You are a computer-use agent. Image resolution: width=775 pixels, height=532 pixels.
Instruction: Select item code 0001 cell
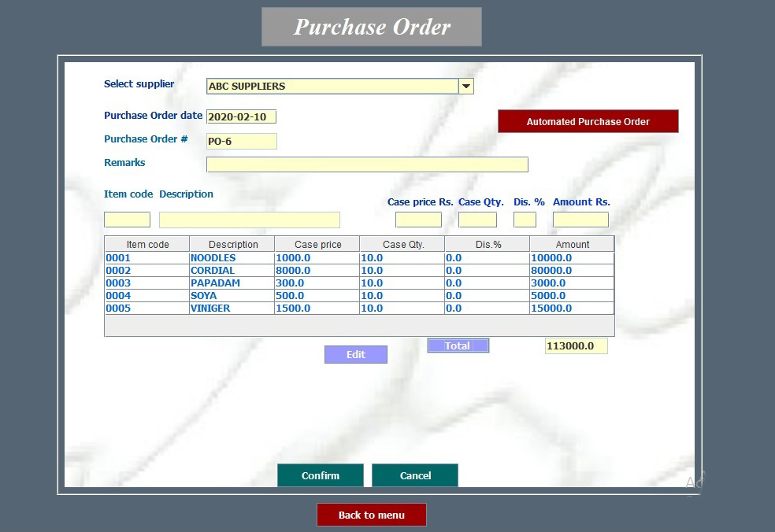tap(146, 258)
